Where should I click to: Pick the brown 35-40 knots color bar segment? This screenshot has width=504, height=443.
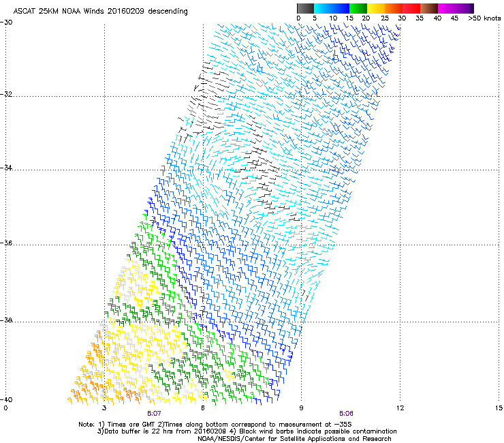coord(429,8)
